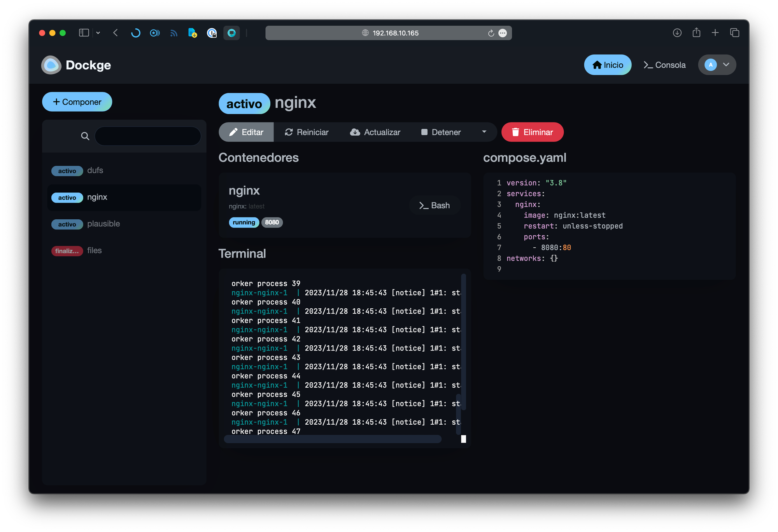The width and height of the screenshot is (778, 532).
Task: Click the stack search magnifier icon
Action: tap(85, 136)
